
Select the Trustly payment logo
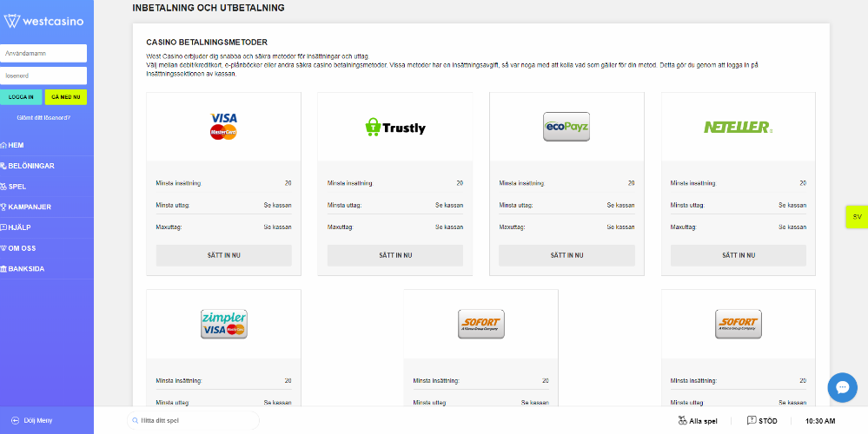tap(395, 127)
